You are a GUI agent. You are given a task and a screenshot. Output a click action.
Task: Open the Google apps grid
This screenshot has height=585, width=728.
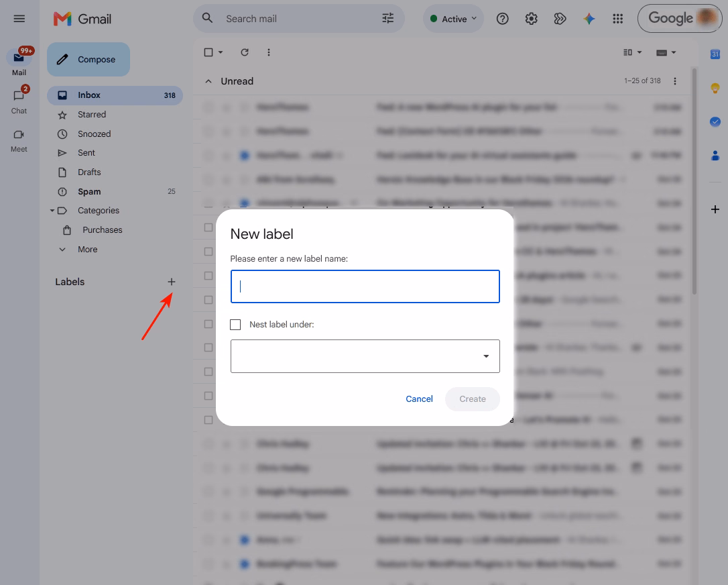click(617, 19)
